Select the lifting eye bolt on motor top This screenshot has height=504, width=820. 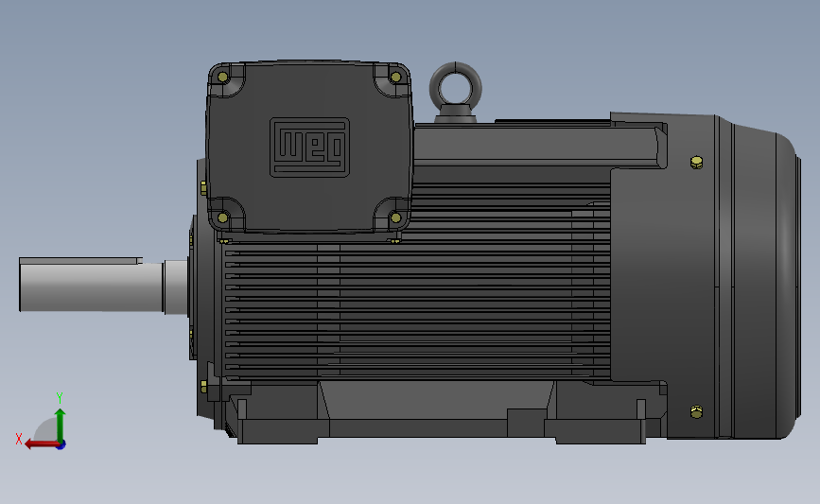456,93
